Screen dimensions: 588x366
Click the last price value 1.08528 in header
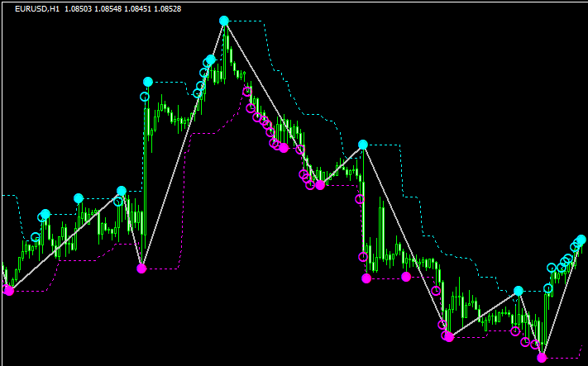tap(165, 8)
